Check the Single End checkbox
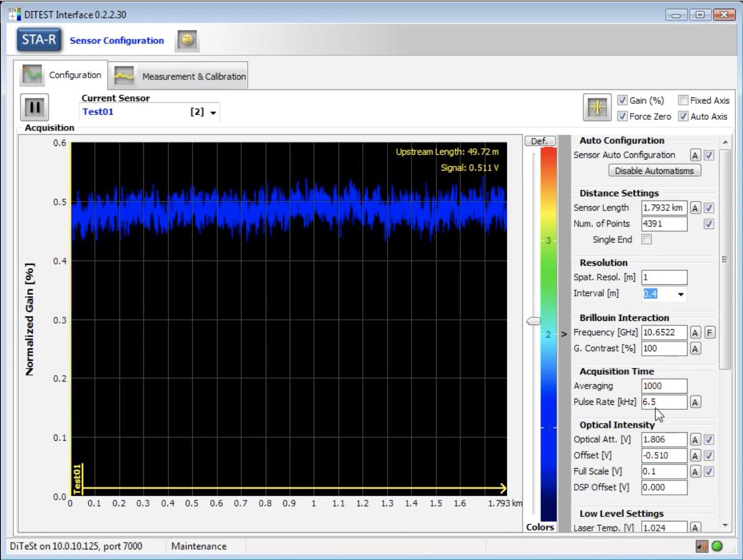Viewport: 743px width, 560px height. (646, 240)
